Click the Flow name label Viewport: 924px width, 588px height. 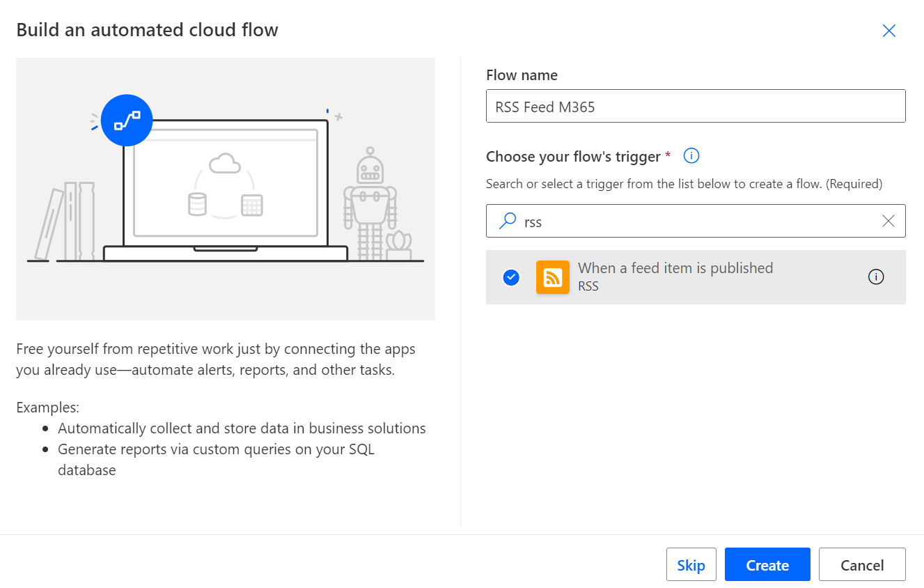522,75
